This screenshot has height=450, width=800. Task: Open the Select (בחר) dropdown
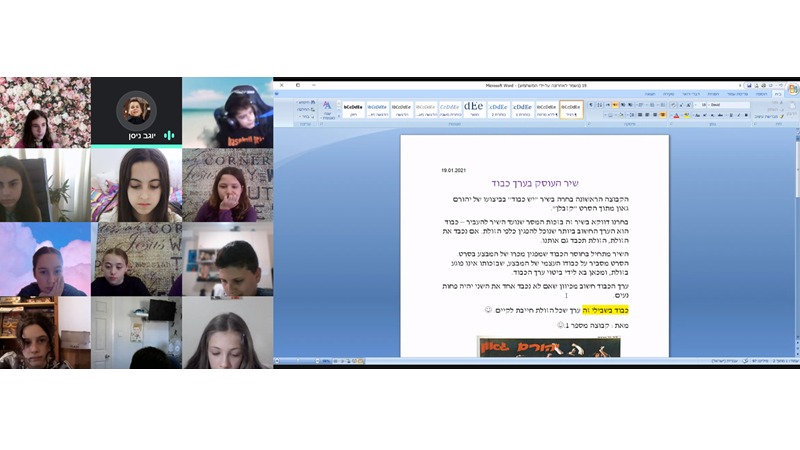click(x=306, y=117)
